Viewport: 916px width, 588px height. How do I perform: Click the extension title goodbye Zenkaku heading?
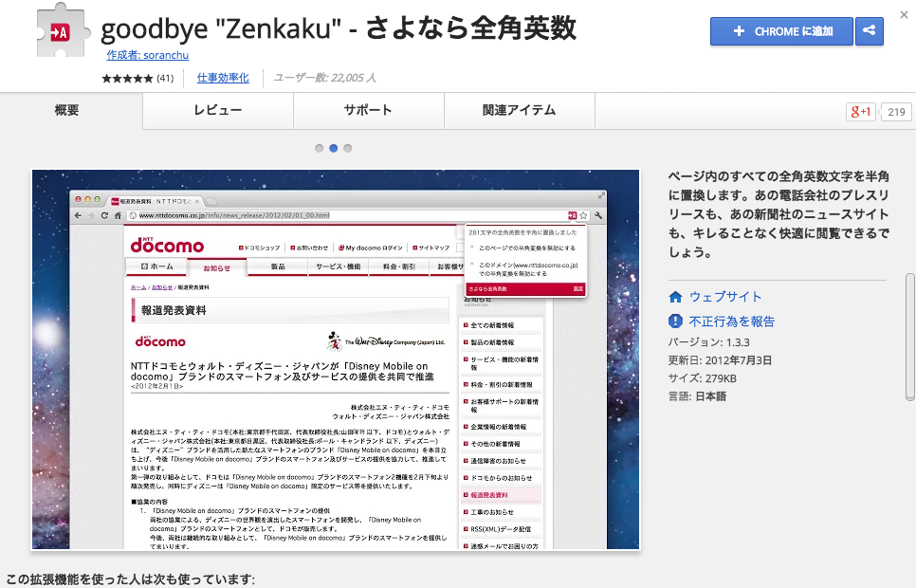click(339, 28)
